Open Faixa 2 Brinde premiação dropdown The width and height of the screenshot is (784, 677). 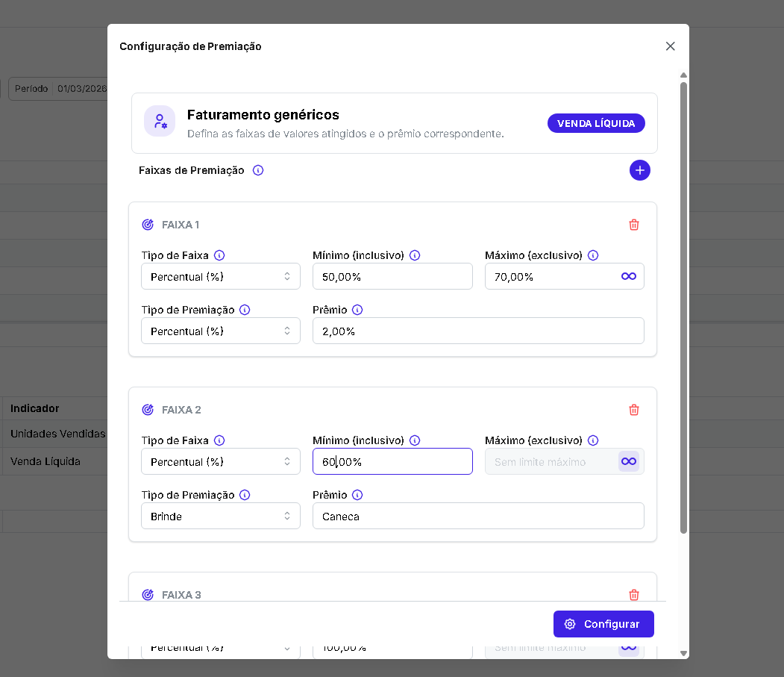[x=221, y=516]
